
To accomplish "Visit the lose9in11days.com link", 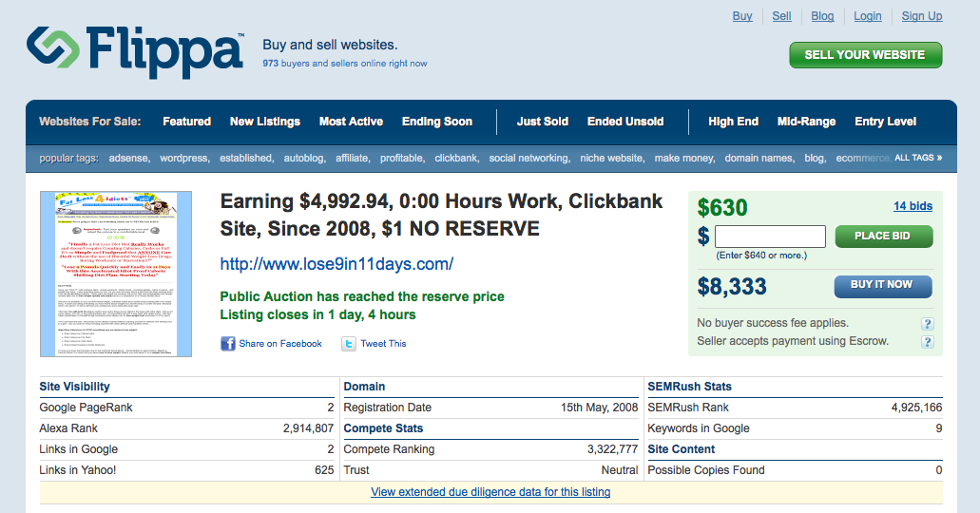I will point(336,264).
